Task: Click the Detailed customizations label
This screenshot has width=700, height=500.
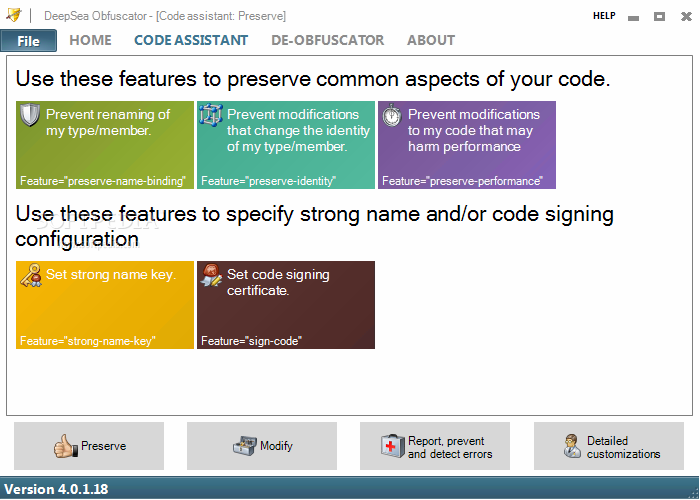Action: pyautogui.click(x=623, y=447)
